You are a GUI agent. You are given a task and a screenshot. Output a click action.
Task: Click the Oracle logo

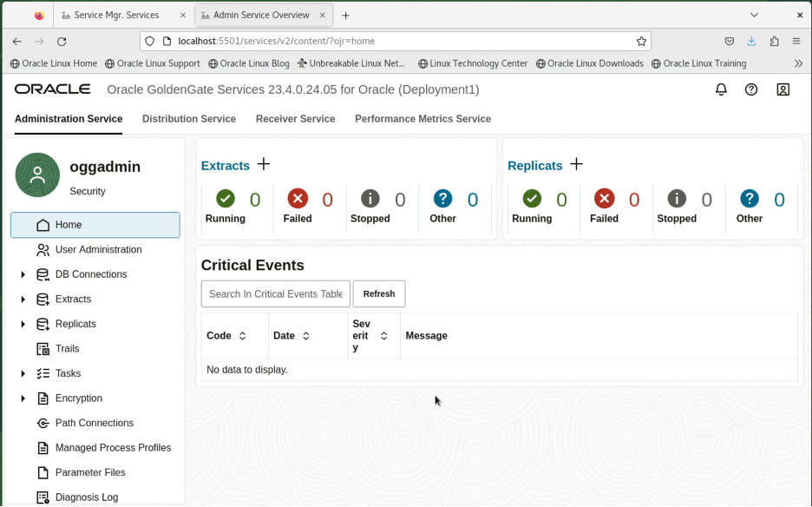point(52,89)
